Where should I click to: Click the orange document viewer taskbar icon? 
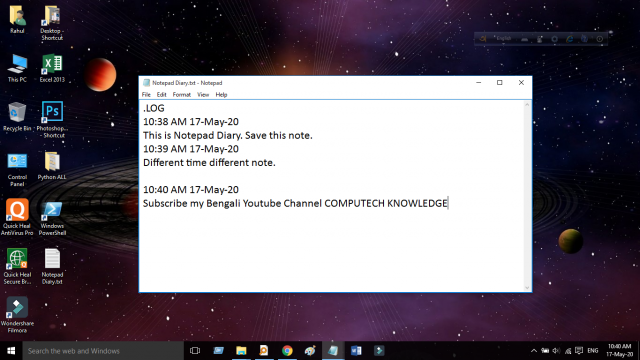[x=264, y=351]
